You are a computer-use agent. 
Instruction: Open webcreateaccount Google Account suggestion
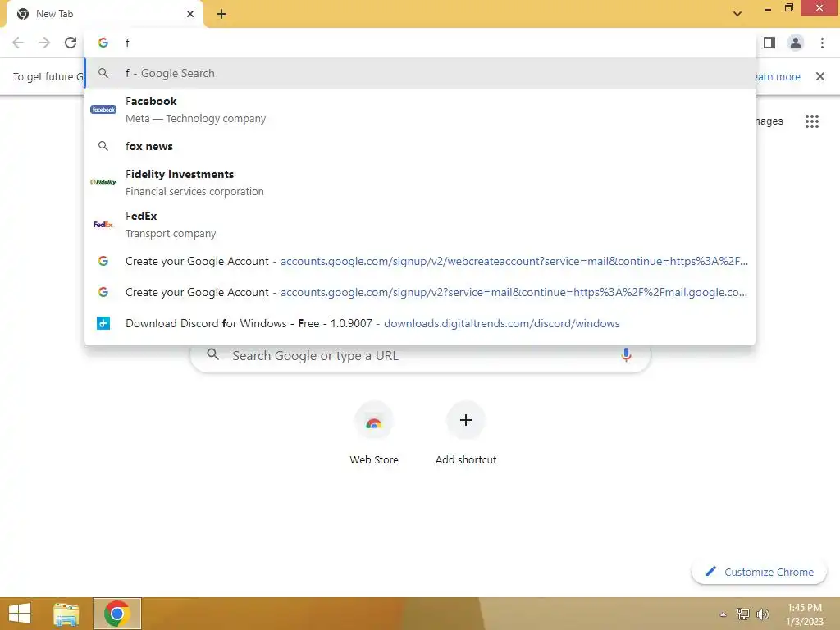pyautogui.click(x=420, y=261)
